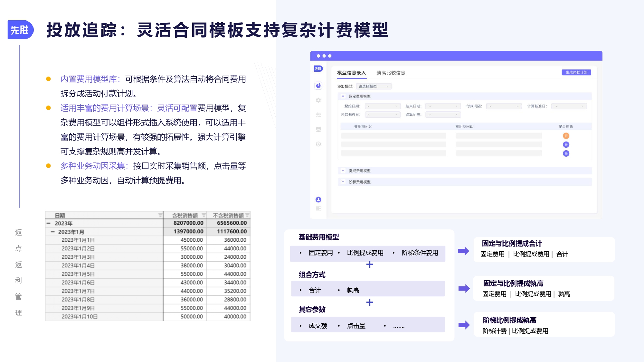Click the 1117600.00 monthly subtotal cell
Viewport: 644px width, 362px height.
pos(228,231)
